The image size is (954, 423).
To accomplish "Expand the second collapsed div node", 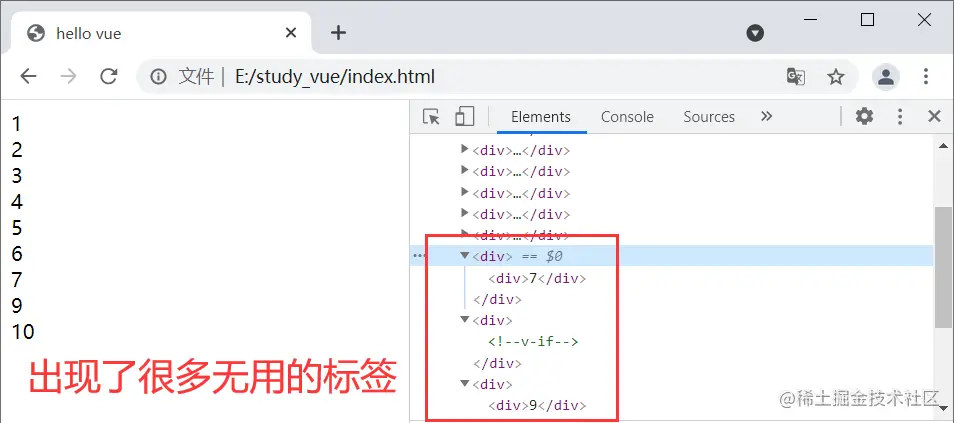I will [x=465, y=170].
